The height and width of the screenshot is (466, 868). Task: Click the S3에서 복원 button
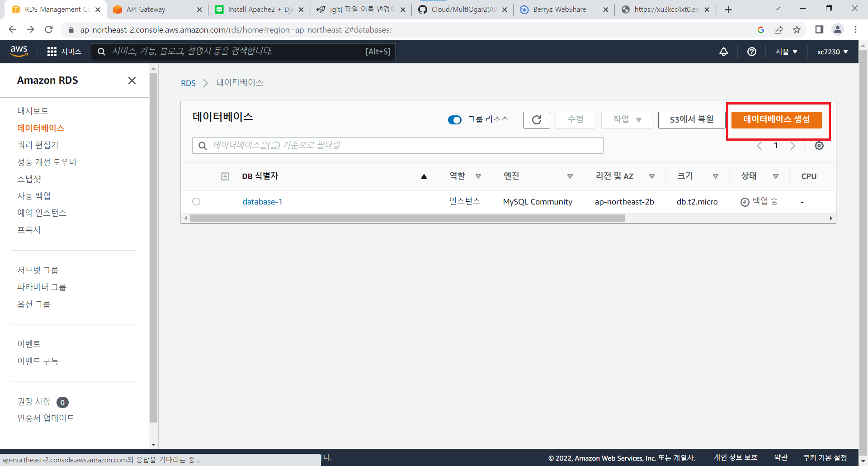click(692, 120)
